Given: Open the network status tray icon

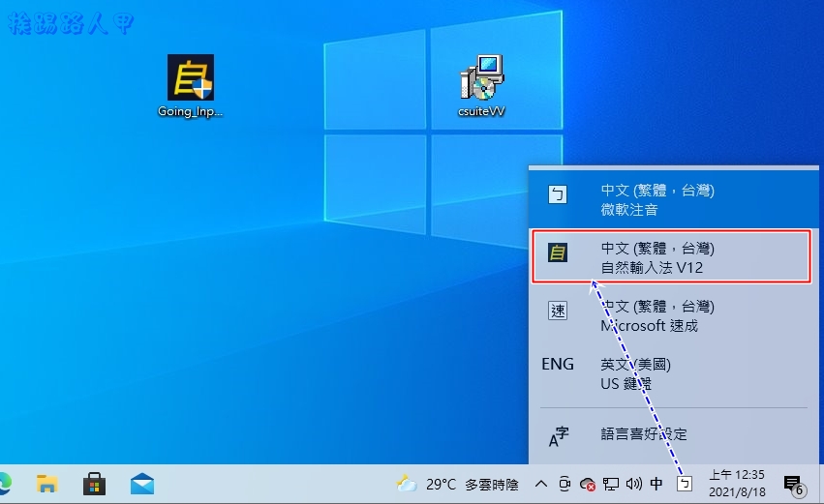Looking at the screenshot, I should pos(611,484).
